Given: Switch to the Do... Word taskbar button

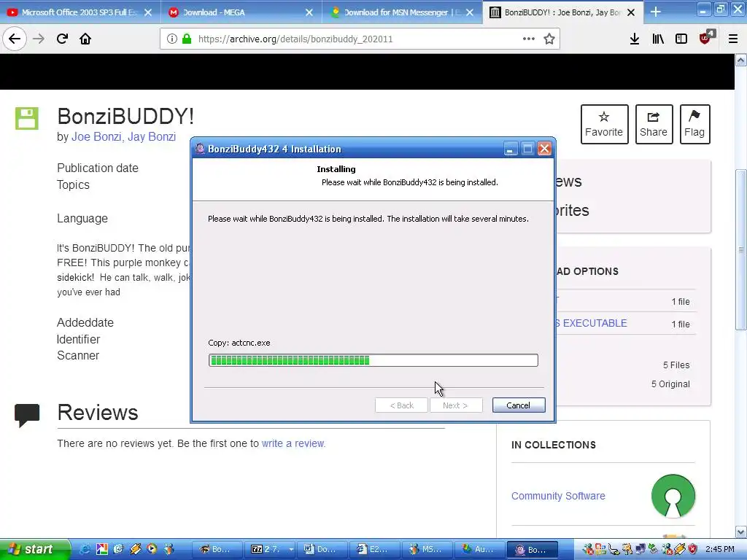Looking at the screenshot, I should click(321, 549).
